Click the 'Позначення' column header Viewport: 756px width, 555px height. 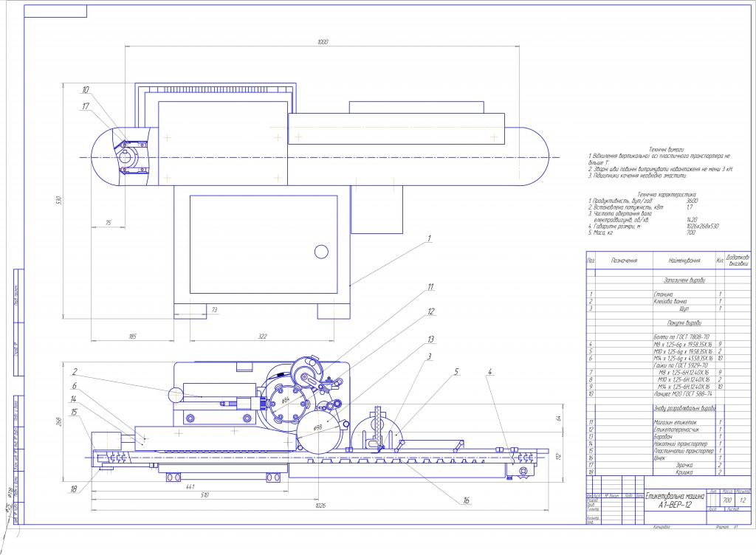pos(624,260)
